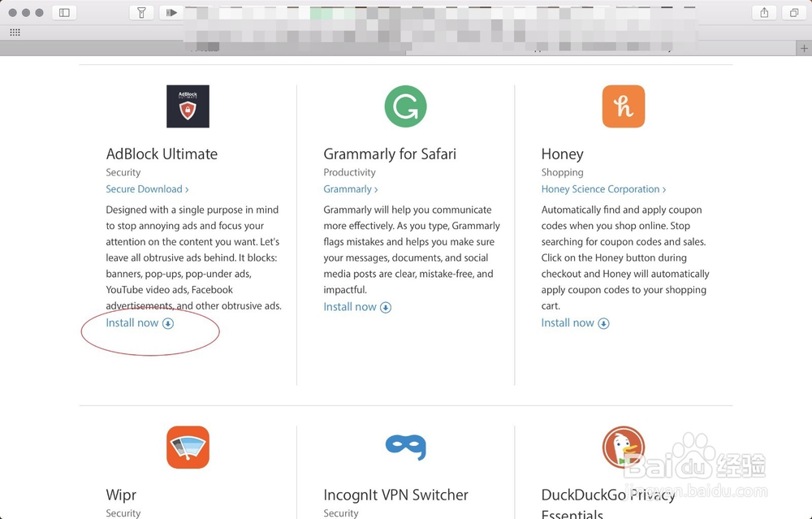Click the flashlight-shaped toolbar icon

pos(141,12)
